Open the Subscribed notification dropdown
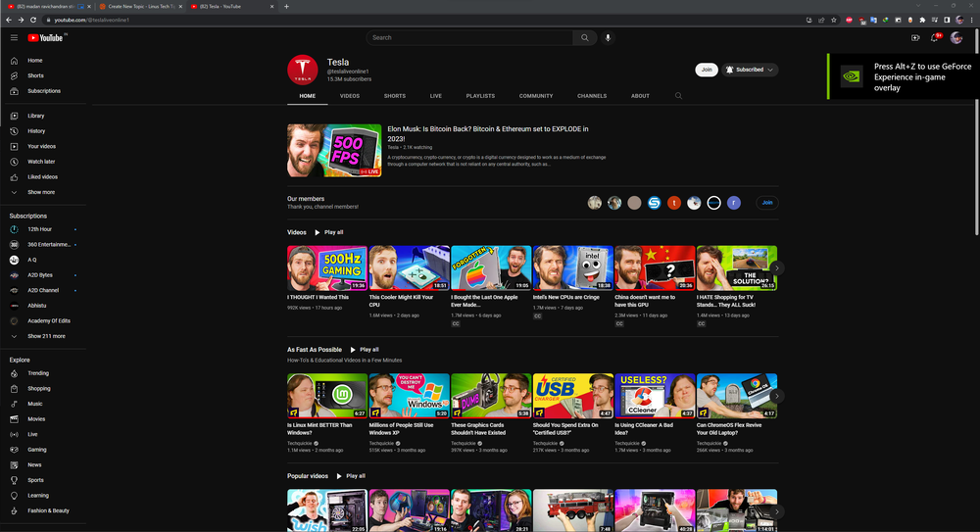This screenshot has width=980, height=532. click(x=750, y=70)
